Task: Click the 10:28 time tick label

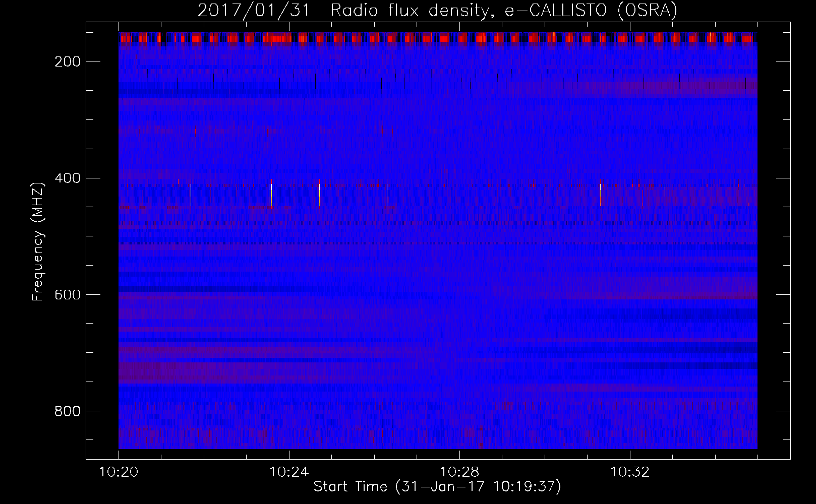Action: coord(459,472)
